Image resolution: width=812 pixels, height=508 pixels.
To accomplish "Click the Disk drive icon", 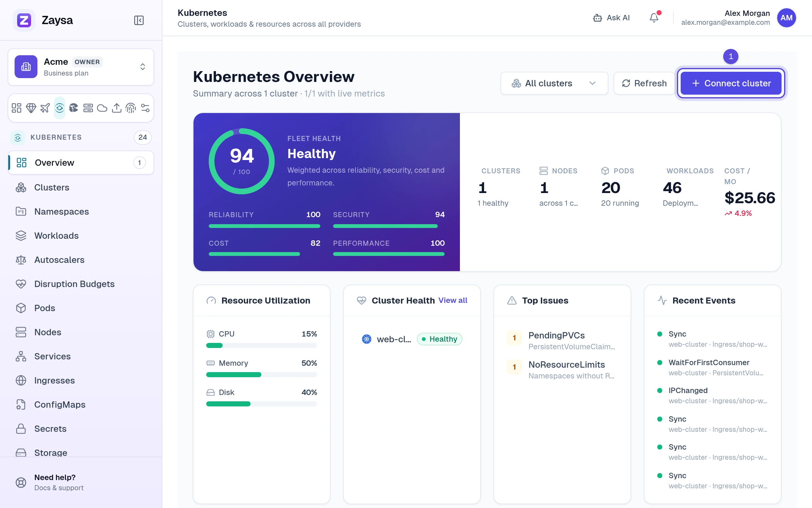I will (x=210, y=392).
